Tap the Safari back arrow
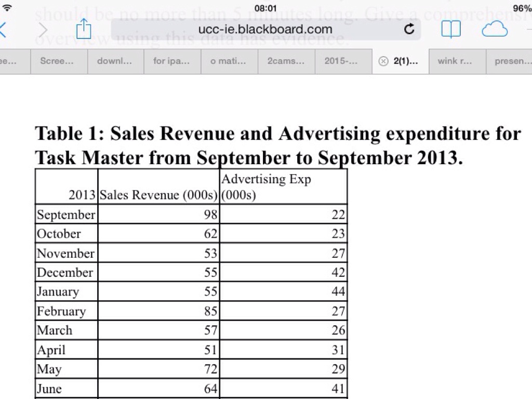 [x=4, y=30]
